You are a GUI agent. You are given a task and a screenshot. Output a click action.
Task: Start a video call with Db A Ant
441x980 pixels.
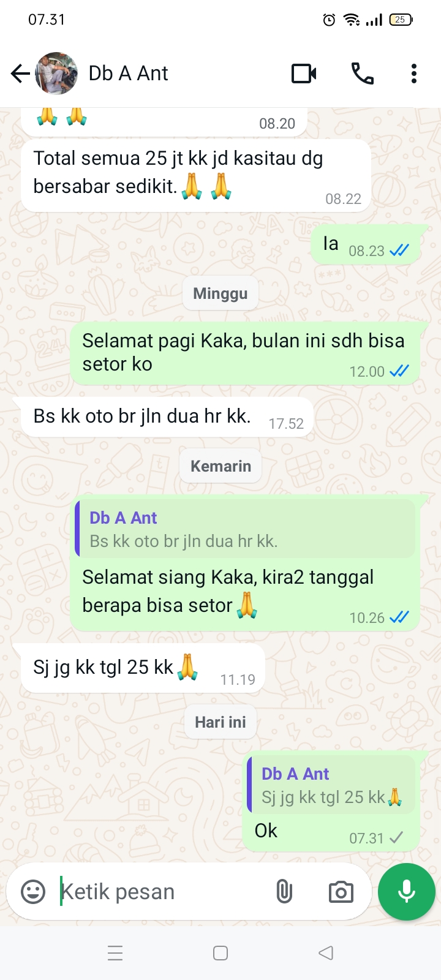(304, 73)
